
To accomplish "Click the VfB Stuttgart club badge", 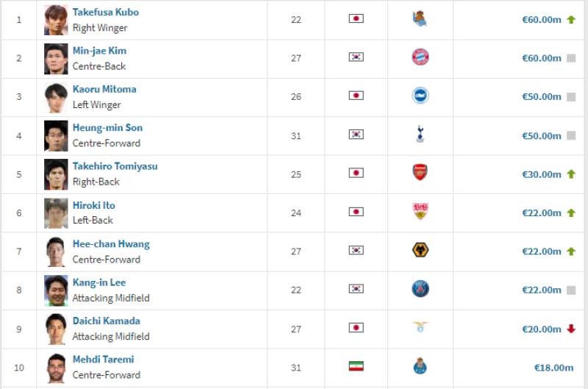I will coord(420,211).
